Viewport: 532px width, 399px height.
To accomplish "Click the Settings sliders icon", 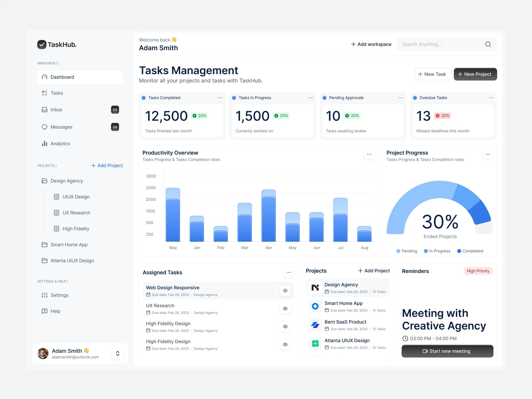I will pos(45,295).
